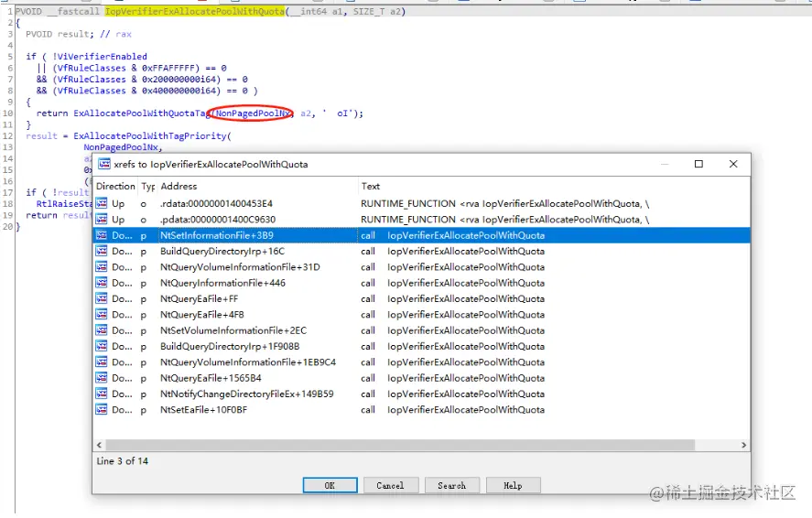
Task: Click the horizontal scrollbar thumb in xrefs list
Action: pos(400,445)
